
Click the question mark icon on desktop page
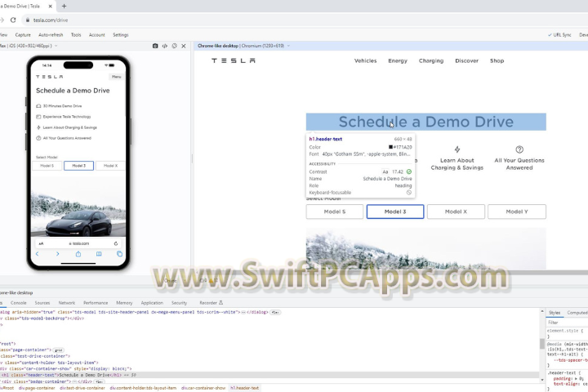pos(519,149)
